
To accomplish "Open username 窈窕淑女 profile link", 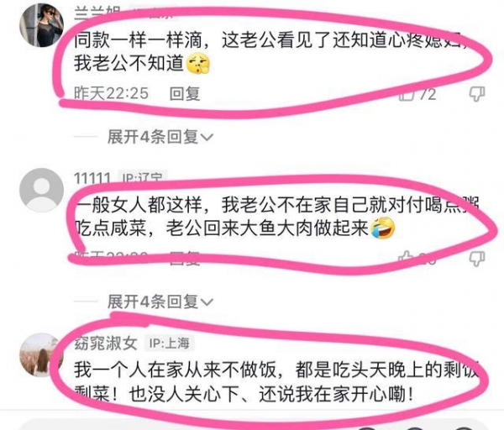I will click(x=106, y=343).
